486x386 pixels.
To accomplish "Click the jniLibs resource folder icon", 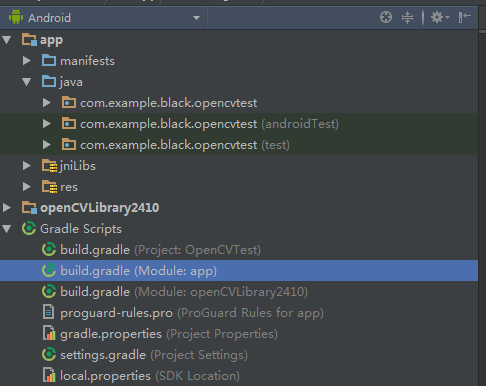I will pos(49,166).
